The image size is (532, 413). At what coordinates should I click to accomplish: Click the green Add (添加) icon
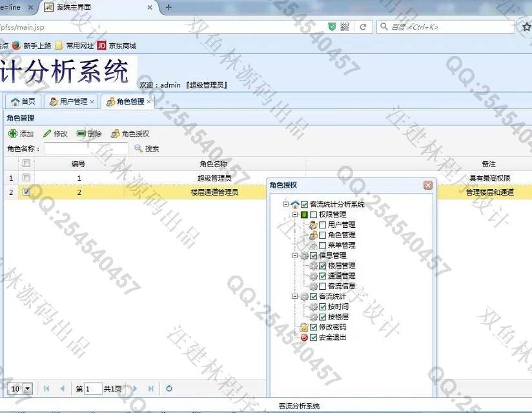tap(12, 134)
